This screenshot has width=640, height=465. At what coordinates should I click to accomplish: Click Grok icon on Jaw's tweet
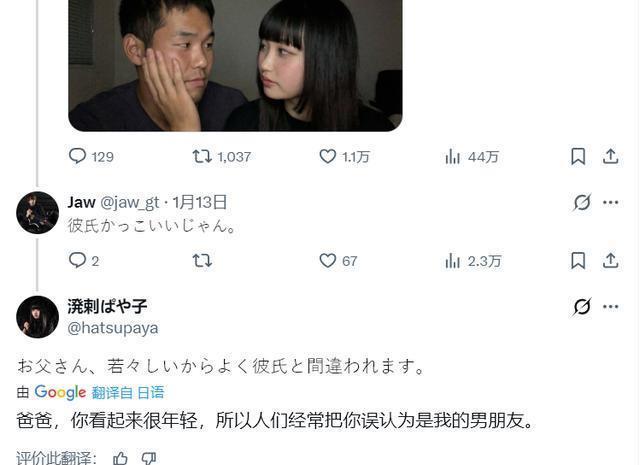point(581,202)
